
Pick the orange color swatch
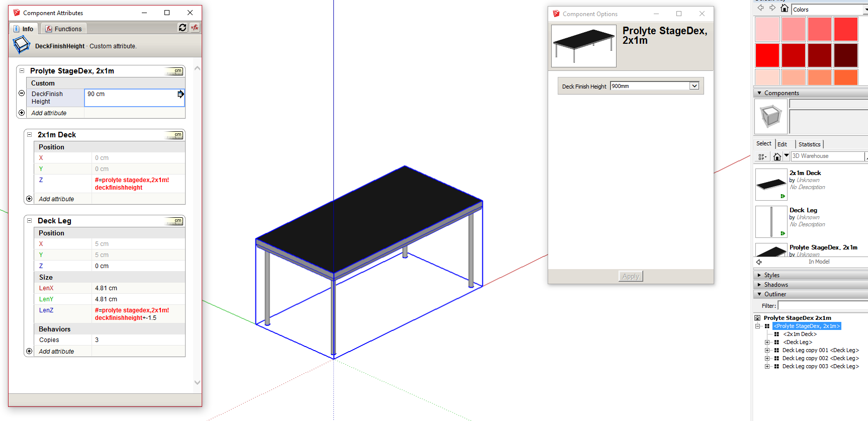[x=846, y=77]
